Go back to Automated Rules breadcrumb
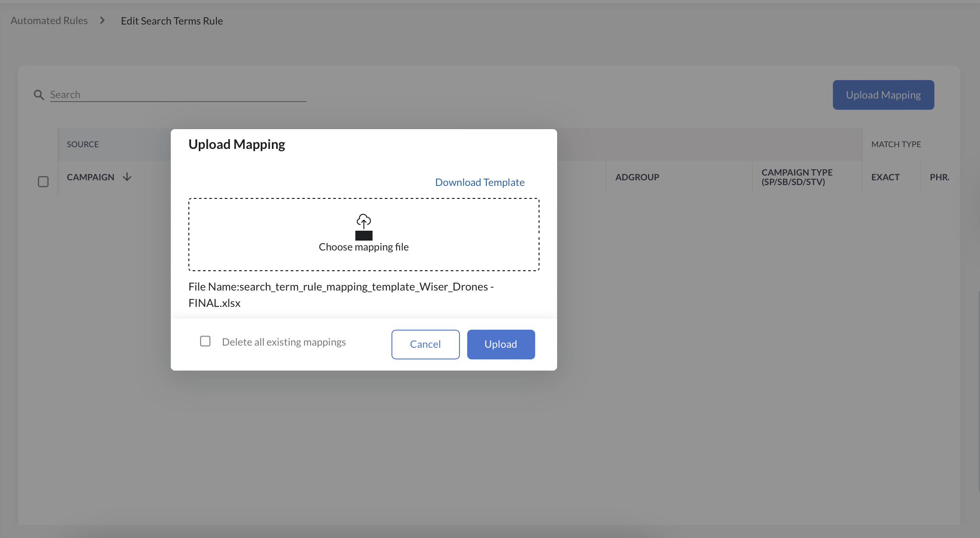Image resolution: width=980 pixels, height=538 pixels. [49, 21]
